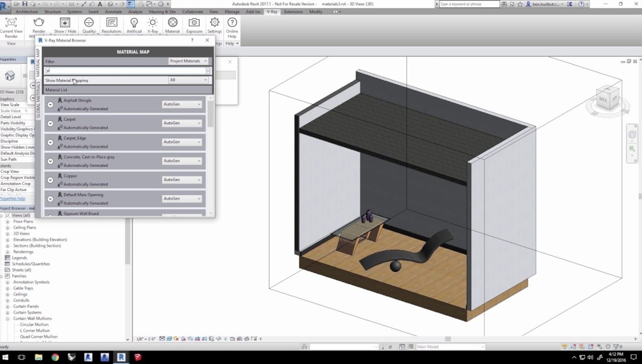Screen dimensions: 642x364
Task: Click the material search filter field
Action: point(125,71)
